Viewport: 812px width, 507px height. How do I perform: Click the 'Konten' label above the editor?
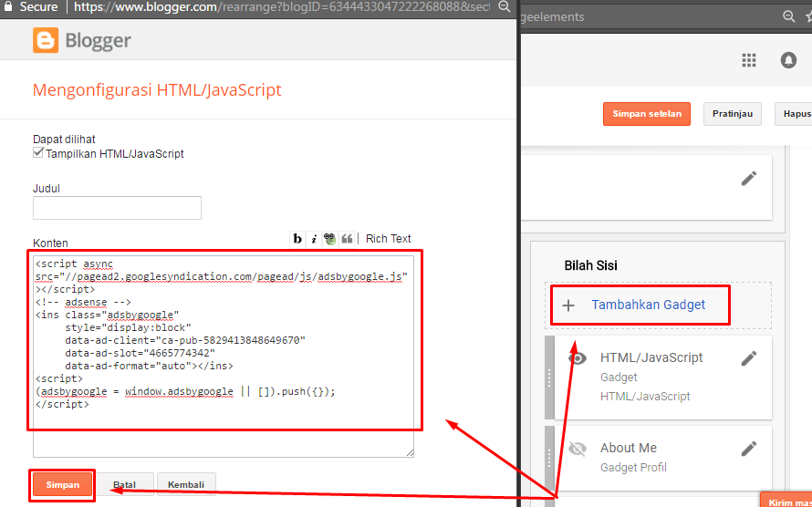50,243
